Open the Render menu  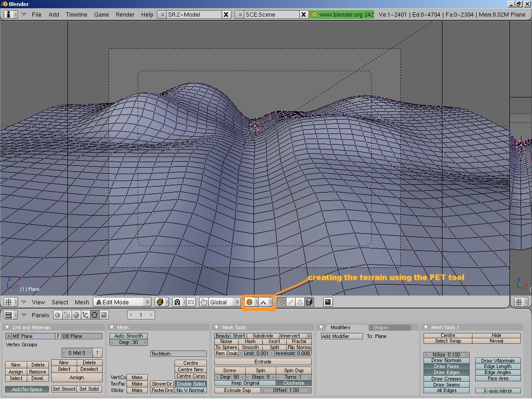pos(125,14)
